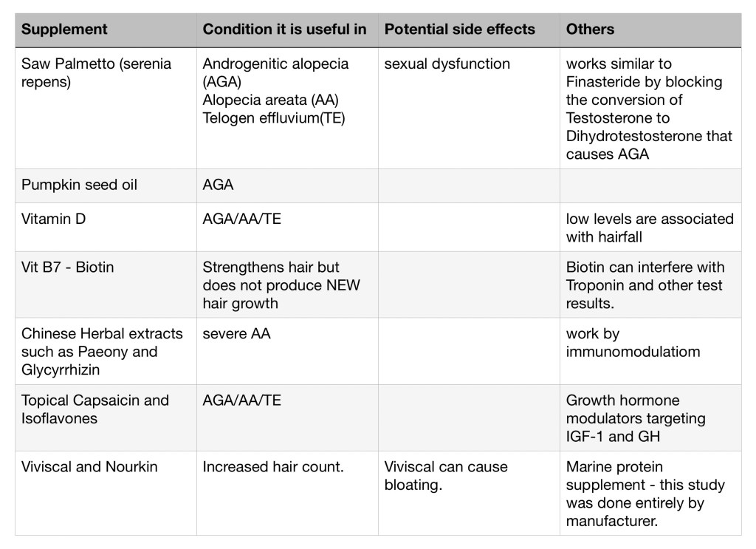Image resolution: width=756 pixels, height=549 pixels.
Task: Select the Biotin Troponin interference cell
Action: click(645, 284)
